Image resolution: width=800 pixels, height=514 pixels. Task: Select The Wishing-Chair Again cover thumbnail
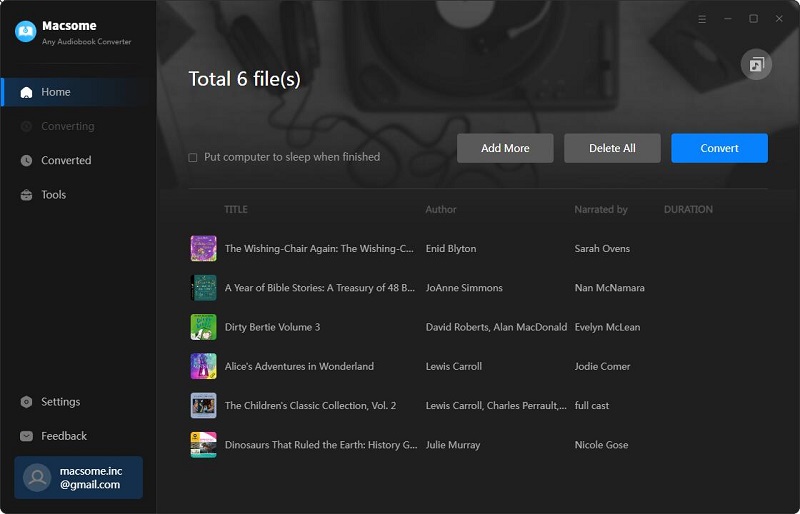point(204,249)
